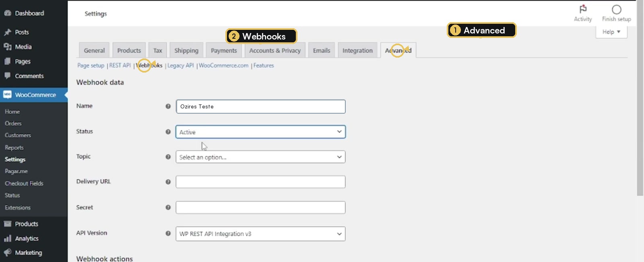The image size is (644, 262).
Task: Open Extensions submenu item
Action: pyautogui.click(x=18, y=208)
